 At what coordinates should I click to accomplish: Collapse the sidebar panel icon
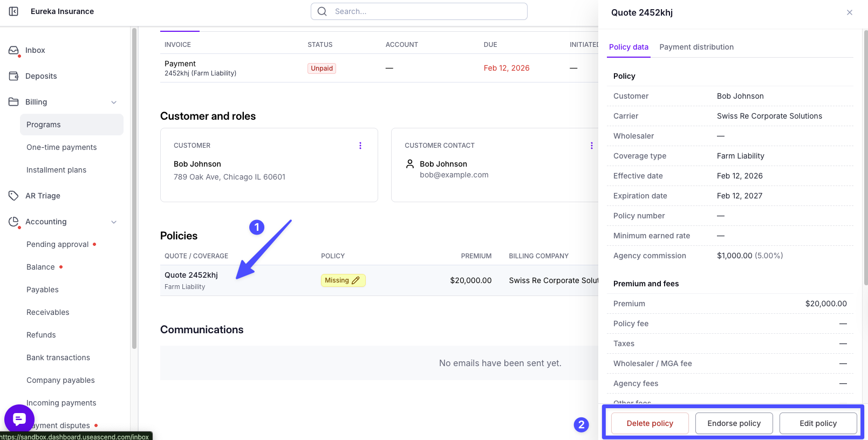pos(13,11)
